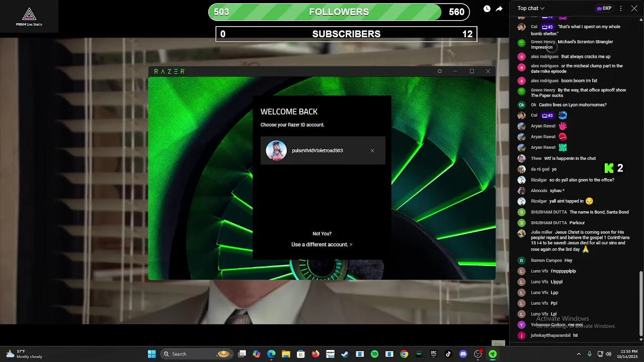Click the watch later clock icon
Screen dimensions: 644x362
tap(487, 9)
